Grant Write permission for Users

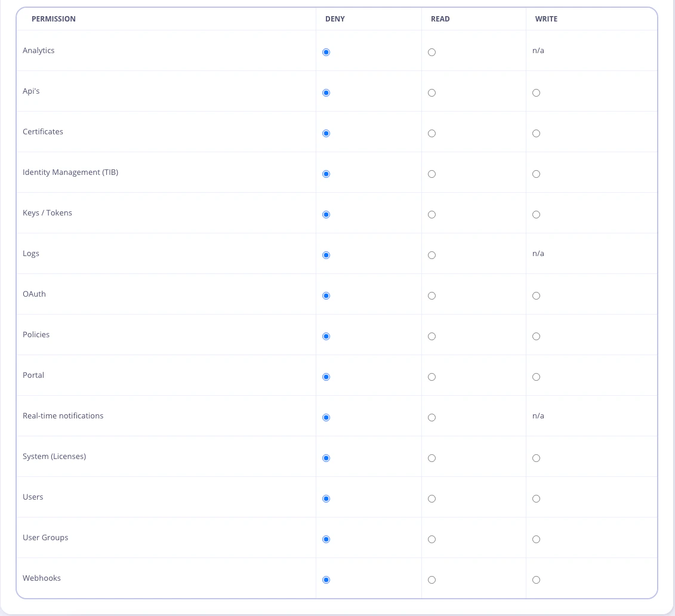point(536,498)
